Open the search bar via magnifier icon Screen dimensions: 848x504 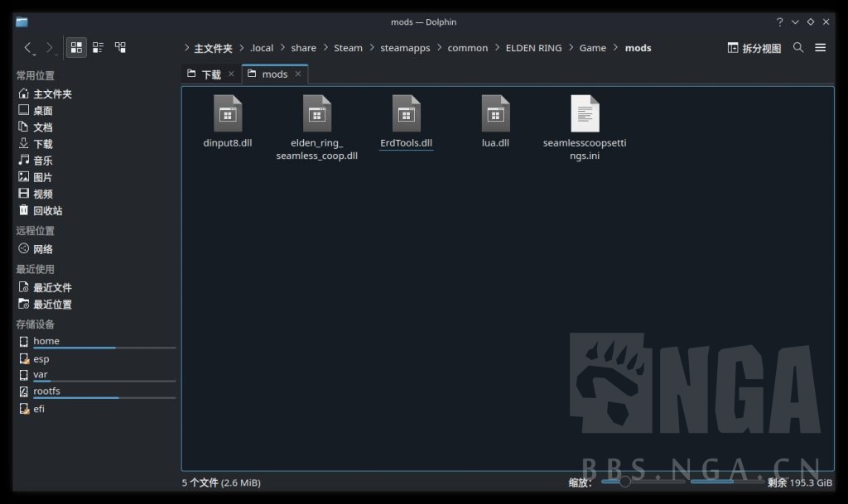pyautogui.click(x=797, y=47)
